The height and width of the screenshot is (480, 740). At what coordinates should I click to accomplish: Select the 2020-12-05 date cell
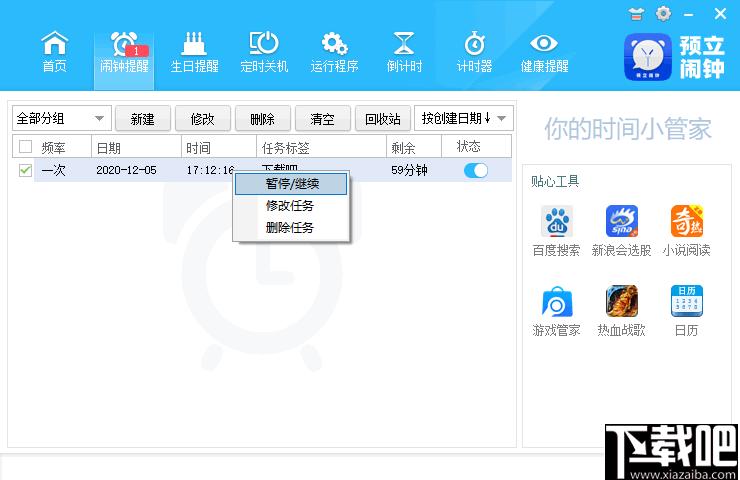pyautogui.click(x=126, y=170)
